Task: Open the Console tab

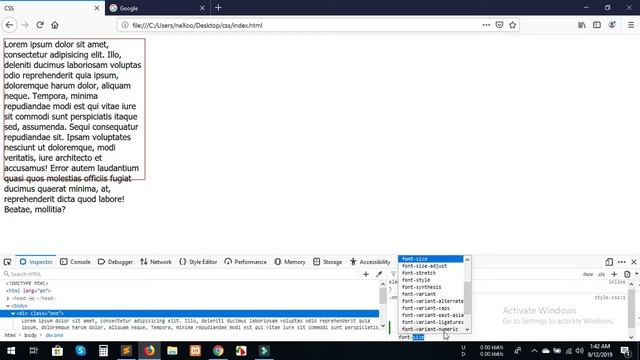Action: coord(75,262)
